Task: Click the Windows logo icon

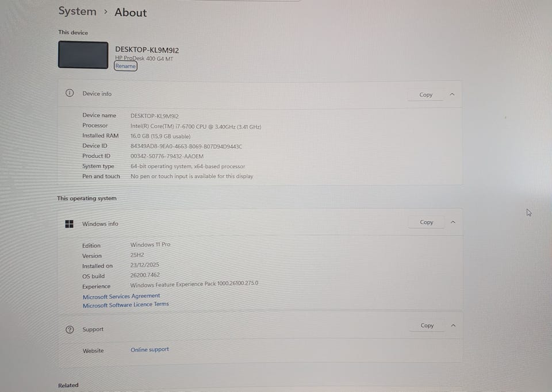Action: 70,224
